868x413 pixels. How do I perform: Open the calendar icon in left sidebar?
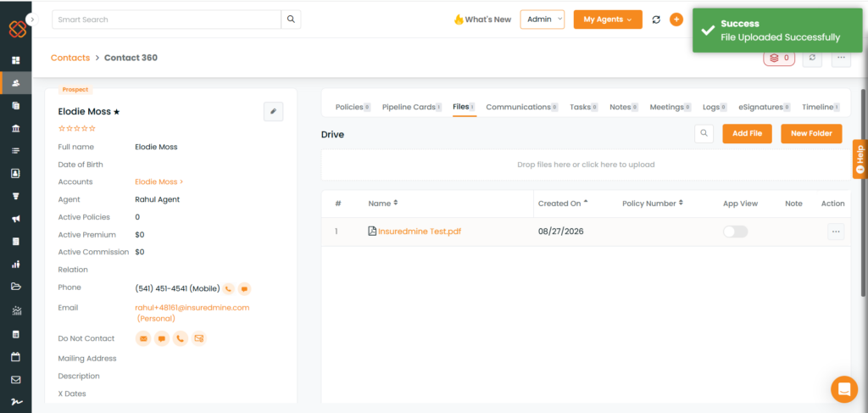click(15, 357)
